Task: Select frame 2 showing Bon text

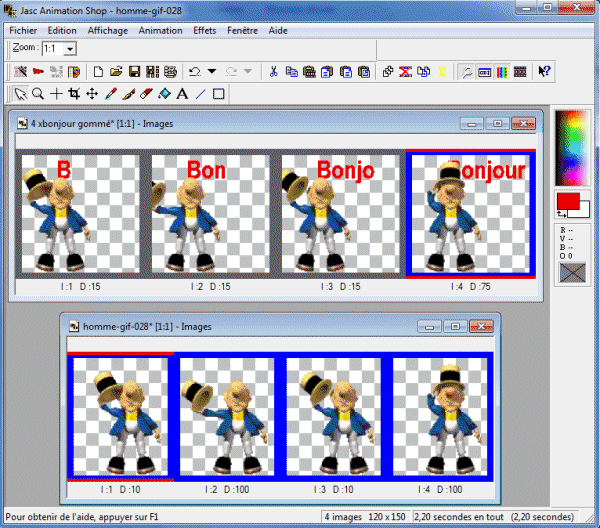Action: tap(210, 213)
